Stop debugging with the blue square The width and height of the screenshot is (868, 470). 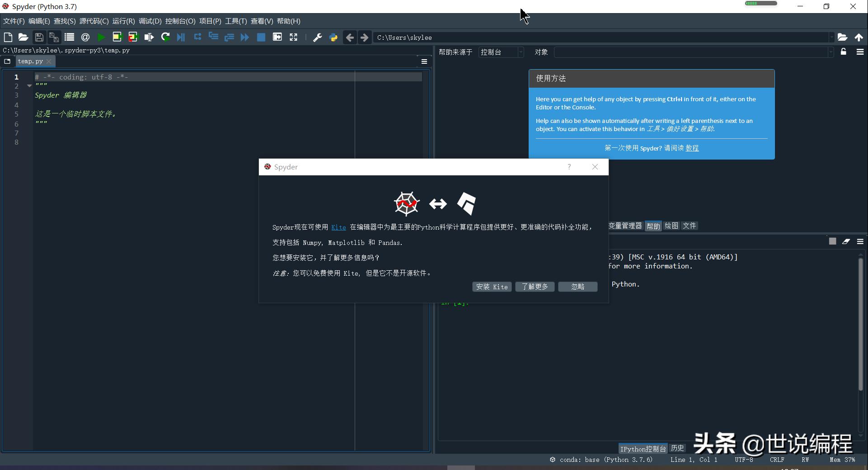(261, 37)
